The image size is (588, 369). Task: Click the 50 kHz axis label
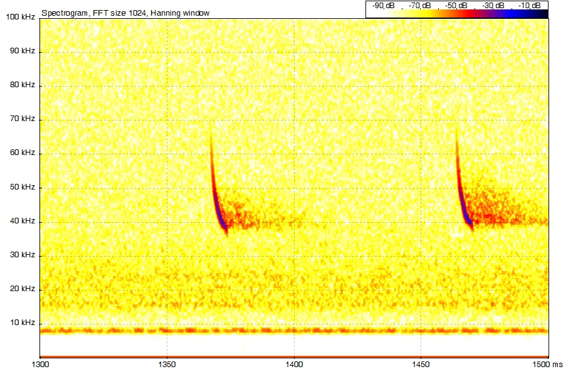point(23,187)
